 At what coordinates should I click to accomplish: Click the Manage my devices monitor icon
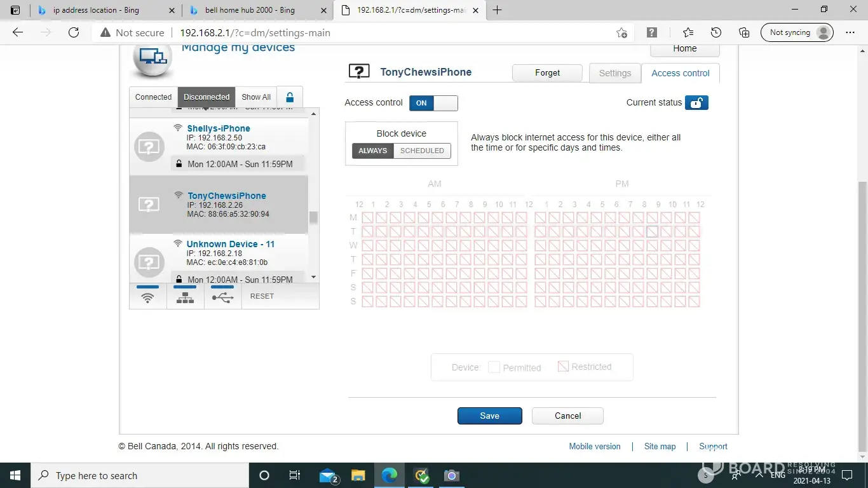(153, 58)
